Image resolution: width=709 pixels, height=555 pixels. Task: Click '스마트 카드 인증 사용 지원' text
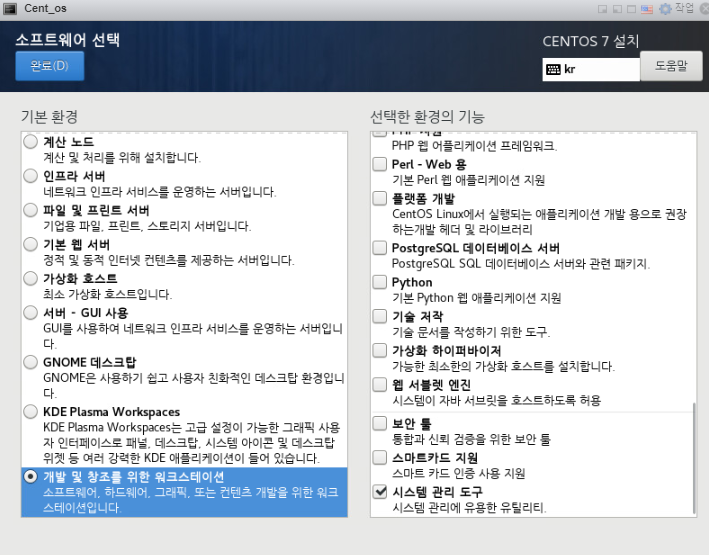[458, 474]
